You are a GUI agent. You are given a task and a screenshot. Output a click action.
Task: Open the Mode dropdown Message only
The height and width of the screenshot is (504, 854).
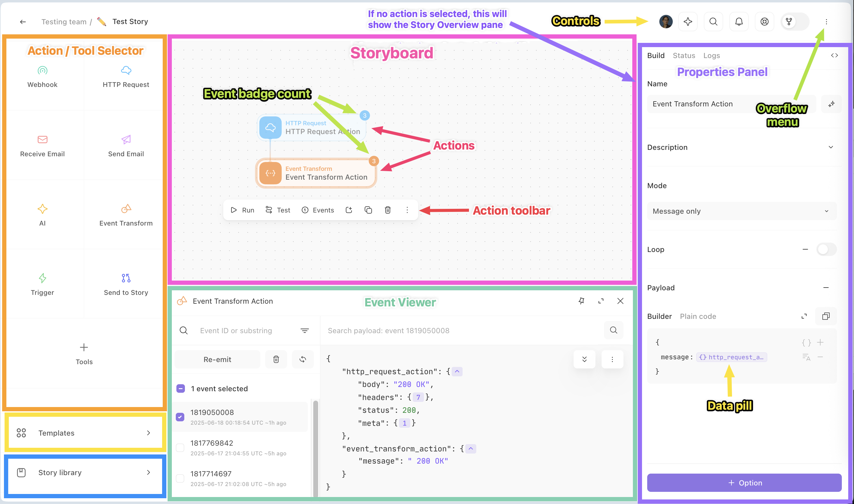[x=742, y=211]
